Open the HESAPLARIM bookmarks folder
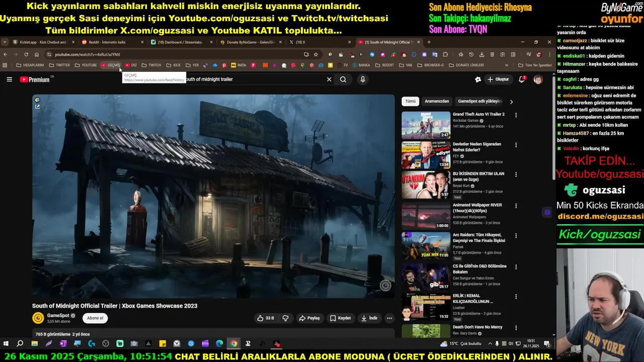 pos(30,65)
